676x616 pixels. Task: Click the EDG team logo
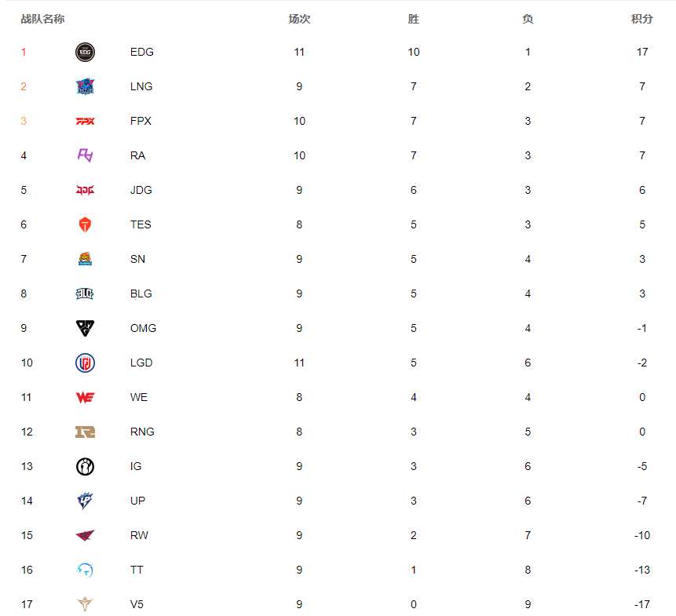[x=85, y=52]
